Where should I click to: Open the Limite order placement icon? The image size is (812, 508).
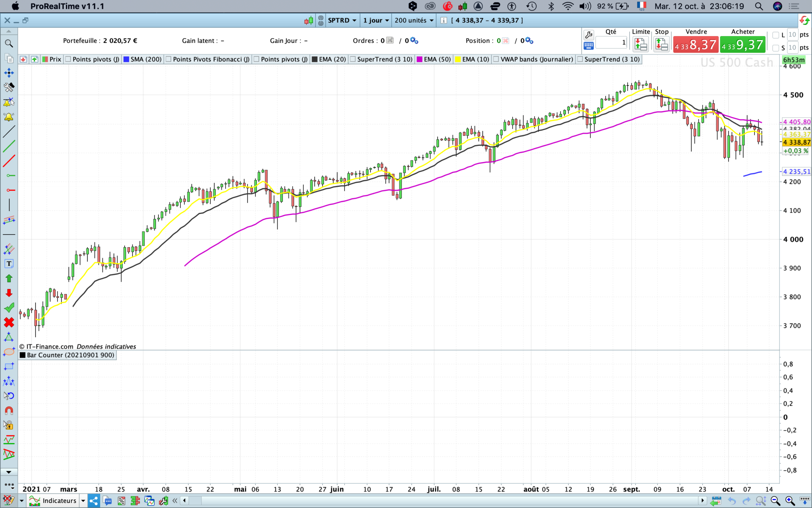tap(640, 44)
